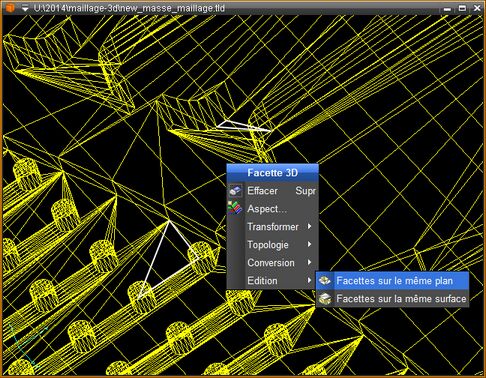Expand the Transformer submenu arrow

coord(309,226)
